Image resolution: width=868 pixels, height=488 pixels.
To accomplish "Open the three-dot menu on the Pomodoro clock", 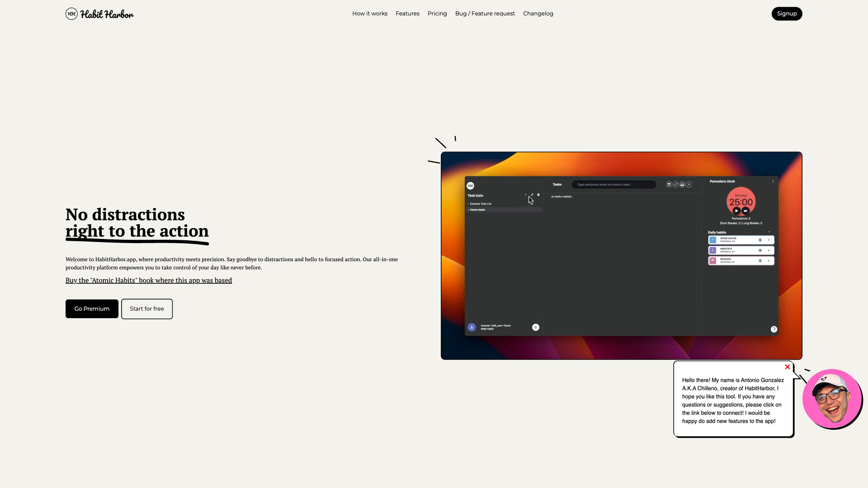I will (x=773, y=182).
